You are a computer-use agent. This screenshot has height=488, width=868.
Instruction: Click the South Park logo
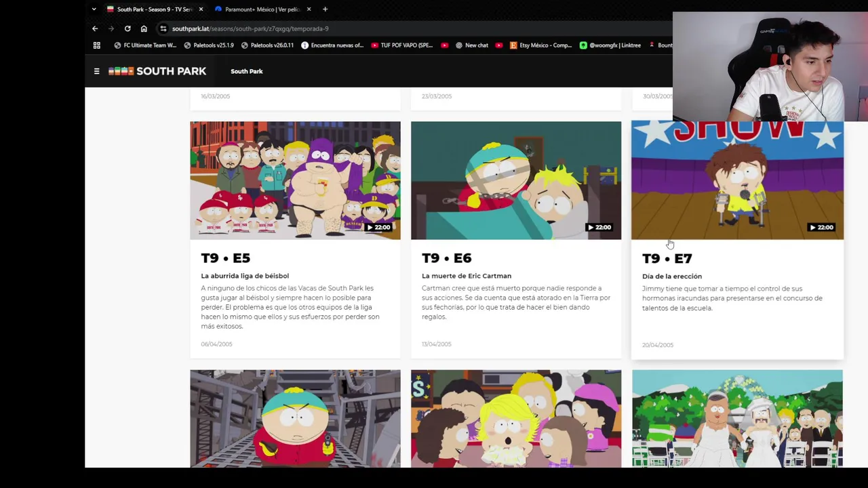(x=157, y=71)
